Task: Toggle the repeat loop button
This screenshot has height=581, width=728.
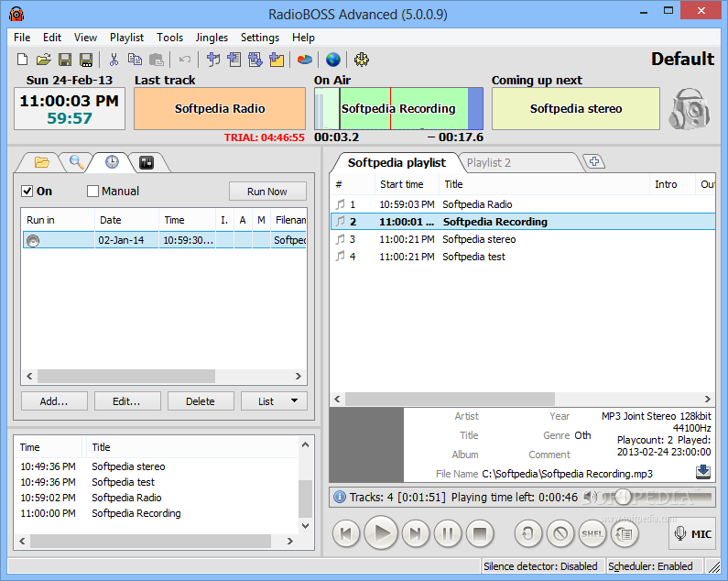Action: tap(528, 533)
